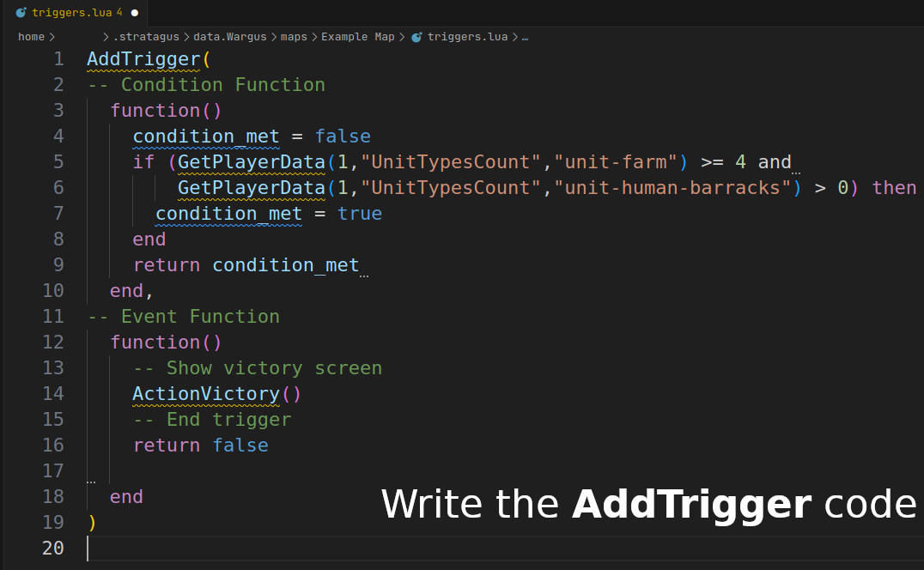Click the AddTrigger function name on line 1
This screenshot has height=570, width=924.
[x=142, y=58]
